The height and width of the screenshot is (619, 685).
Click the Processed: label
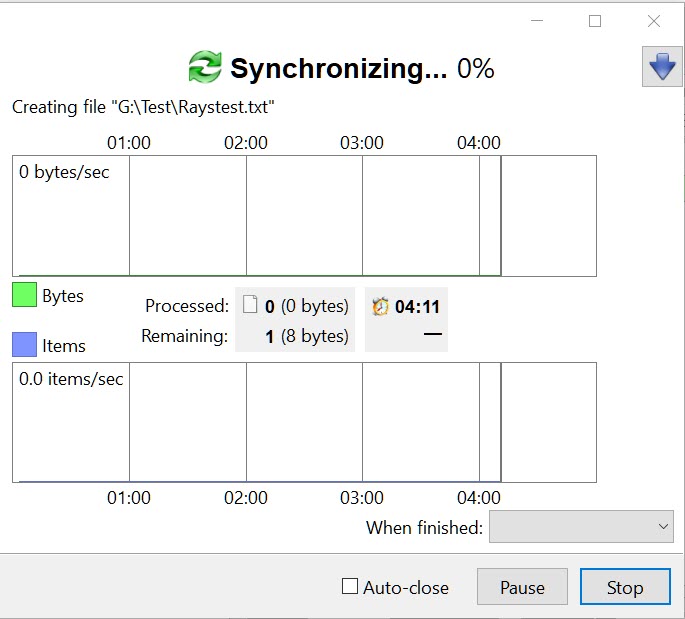pos(187,306)
